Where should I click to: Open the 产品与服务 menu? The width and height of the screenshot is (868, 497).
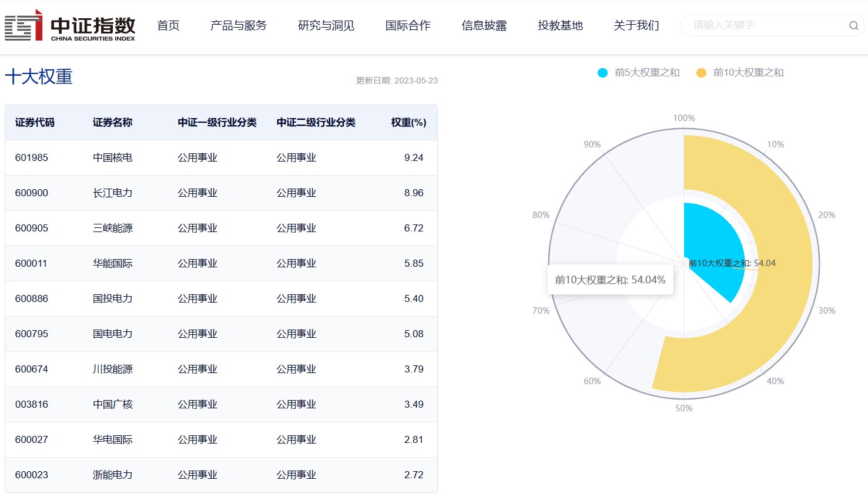(239, 25)
